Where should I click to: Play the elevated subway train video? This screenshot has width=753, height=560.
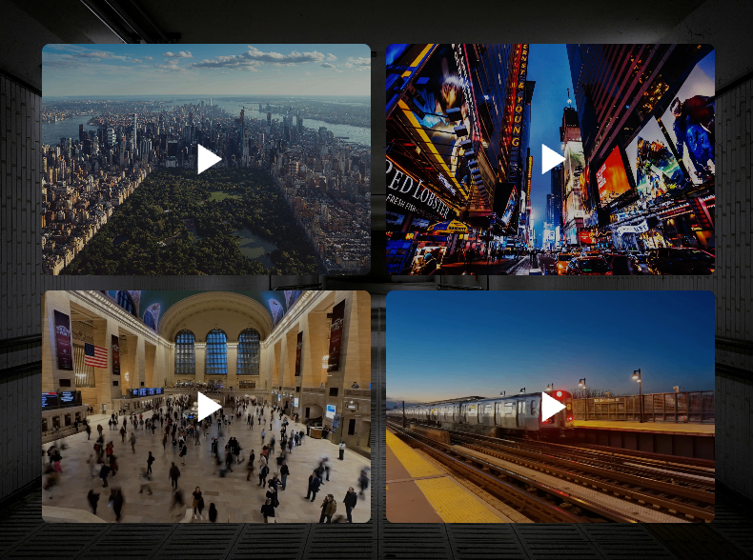(x=552, y=407)
